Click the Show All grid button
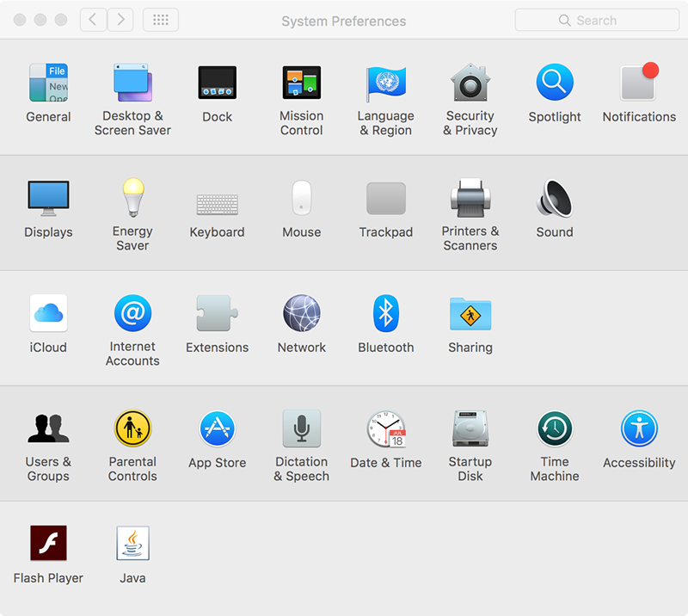 tap(161, 20)
